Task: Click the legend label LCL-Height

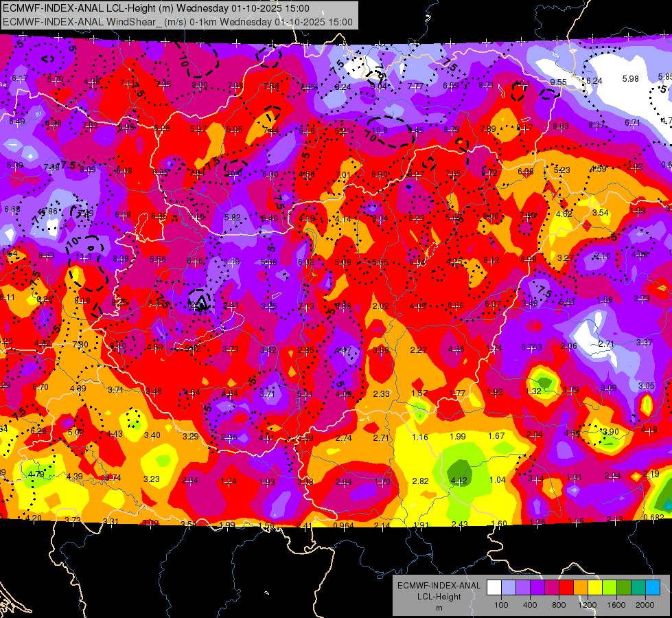Action: [439, 597]
